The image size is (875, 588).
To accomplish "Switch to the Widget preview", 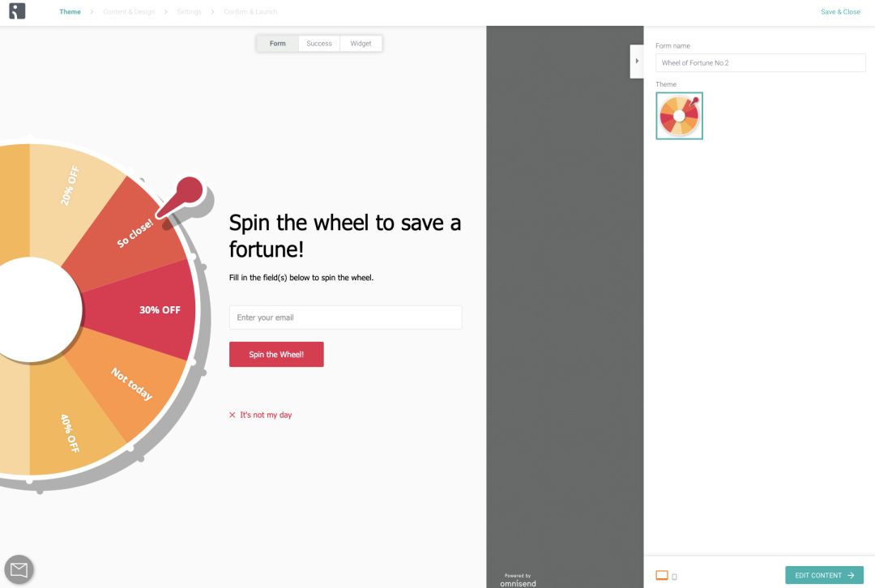I will coord(361,44).
